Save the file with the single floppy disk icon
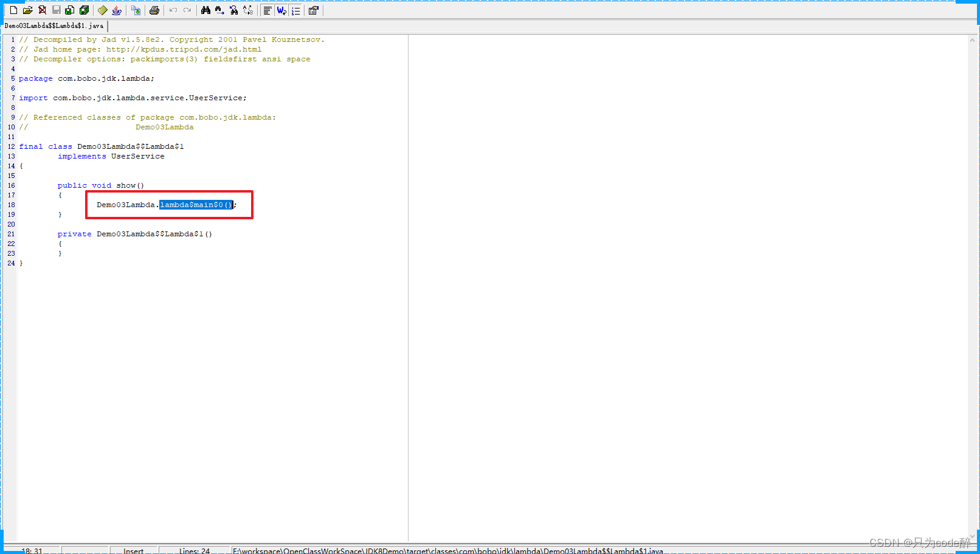The image size is (980, 554). point(57,10)
